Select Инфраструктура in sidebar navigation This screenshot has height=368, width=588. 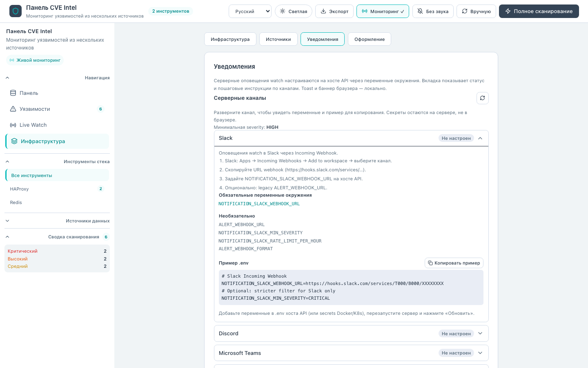(57, 141)
